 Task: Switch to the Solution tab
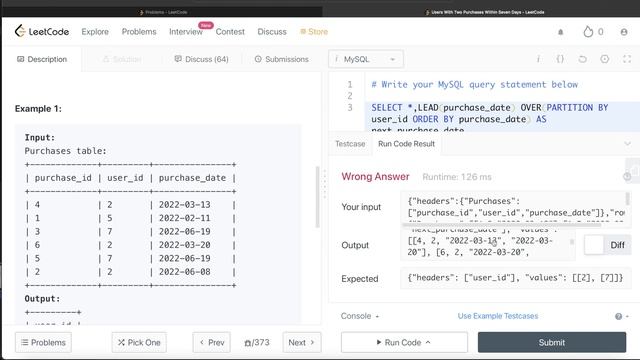click(122, 59)
